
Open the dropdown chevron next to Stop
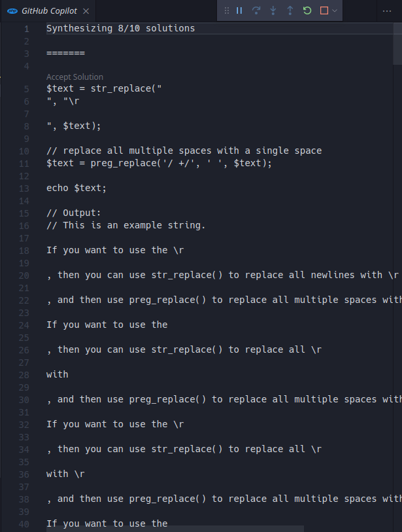(x=335, y=10)
